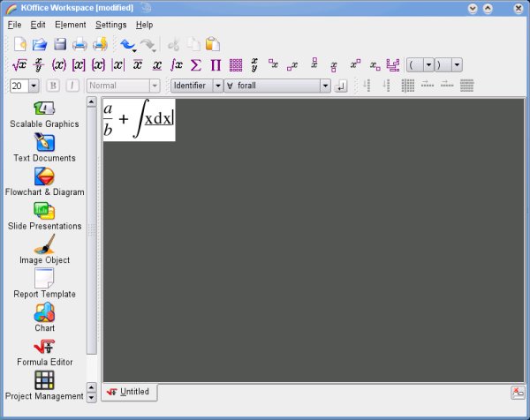Add upper right index (superscript)
Screen dimensions: 530x420
tap(355, 64)
